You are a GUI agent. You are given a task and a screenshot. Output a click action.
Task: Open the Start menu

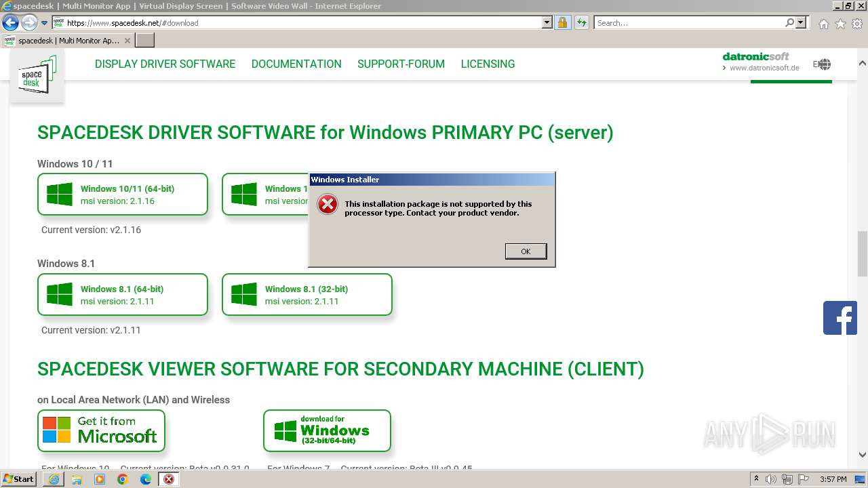click(x=19, y=479)
